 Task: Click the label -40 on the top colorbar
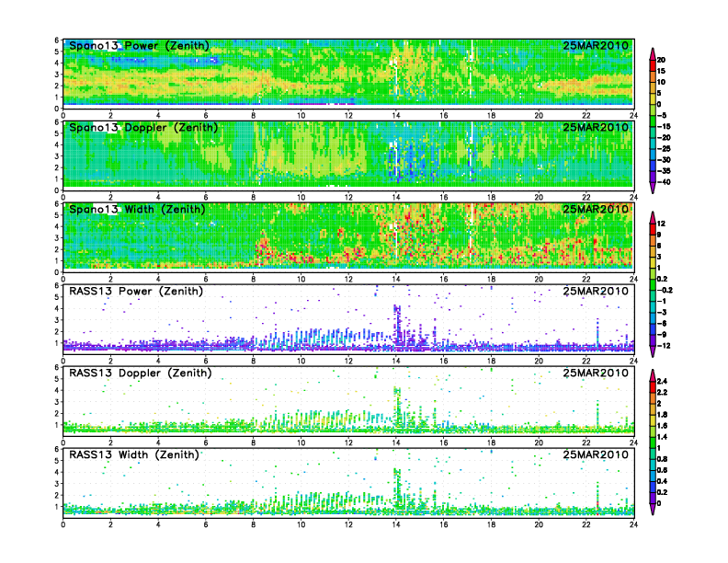click(664, 182)
